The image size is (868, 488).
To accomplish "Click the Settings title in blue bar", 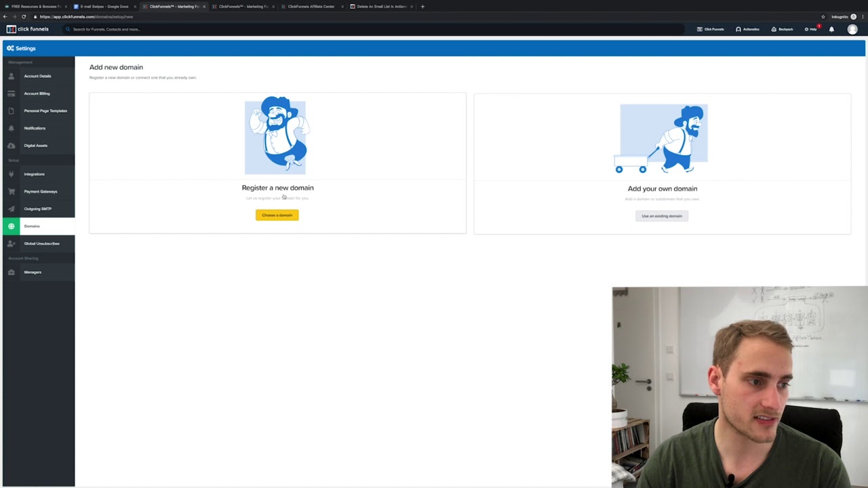I will point(26,48).
